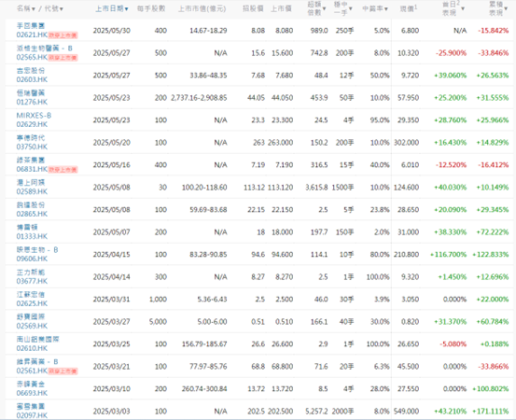Open MIRXES-B stock name link
The image size is (516, 420).
point(34,116)
